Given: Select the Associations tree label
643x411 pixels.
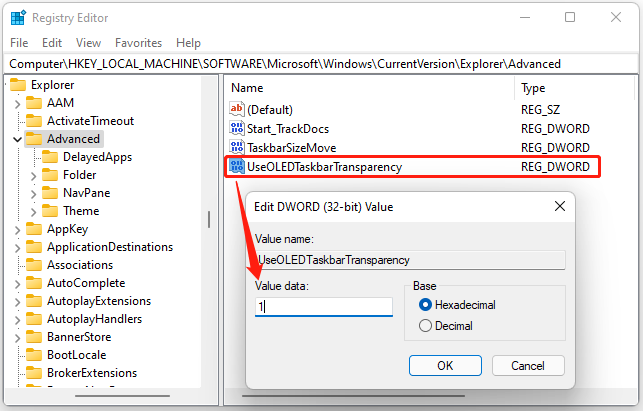Looking at the screenshot, I should [x=80, y=265].
